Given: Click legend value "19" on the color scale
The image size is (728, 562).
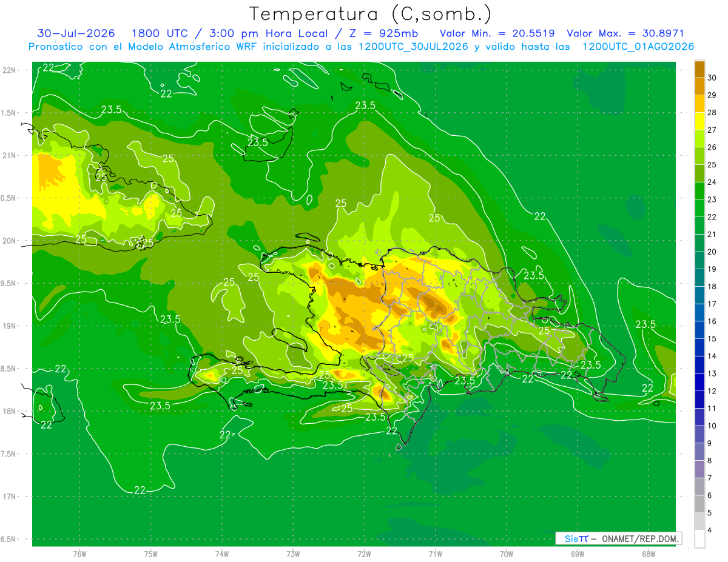Looking at the screenshot, I should pyautogui.click(x=712, y=269).
